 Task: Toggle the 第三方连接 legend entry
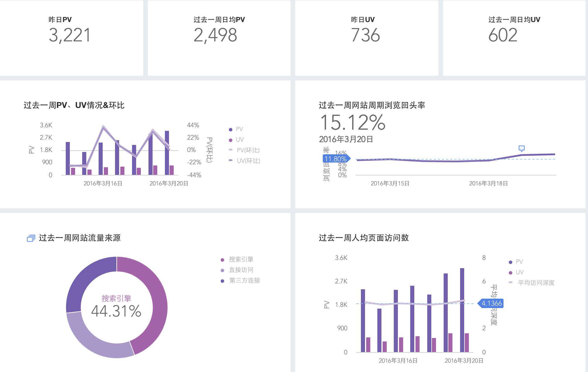click(240, 280)
